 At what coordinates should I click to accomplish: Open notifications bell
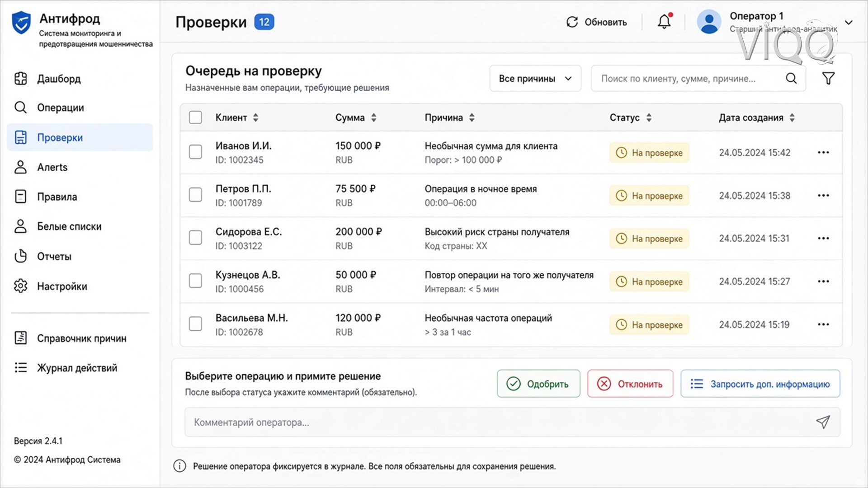[664, 22]
